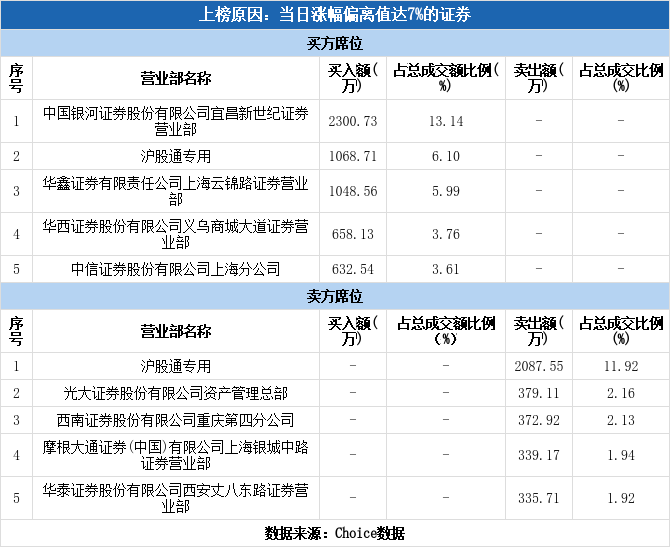This screenshot has width=670, height=547.
Task: Click the 数据来源 Choice数据 footer
Action: [x=335, y=533]
